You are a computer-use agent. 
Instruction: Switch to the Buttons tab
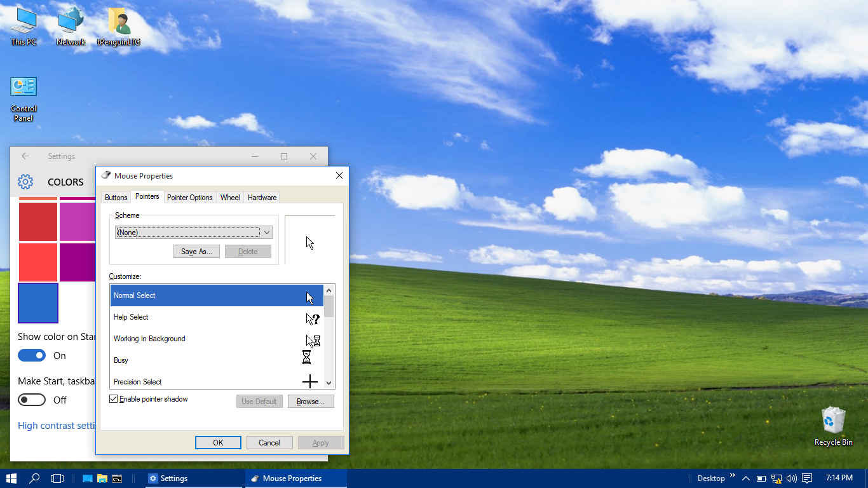point(116,198)
